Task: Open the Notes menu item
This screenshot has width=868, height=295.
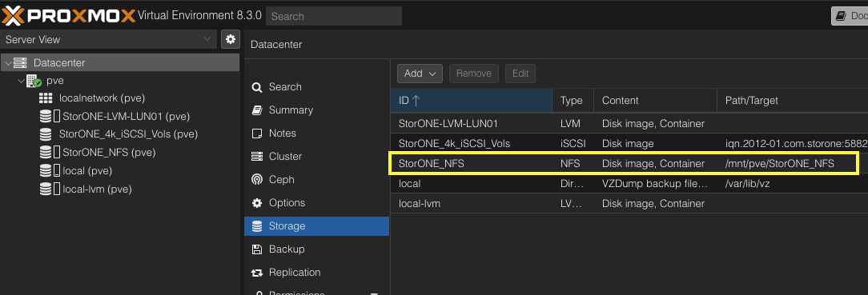Action: point(316,134)
